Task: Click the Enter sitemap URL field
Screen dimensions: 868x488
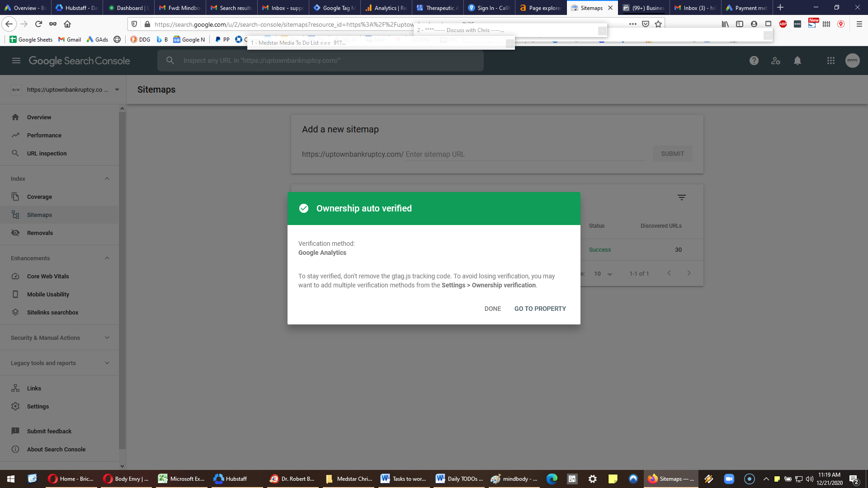Action: point(525,154)
